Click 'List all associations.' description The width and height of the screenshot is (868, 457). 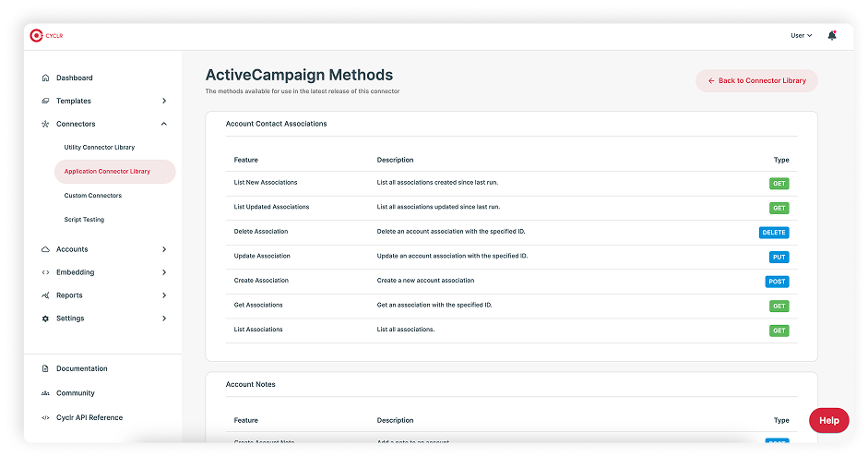406,329
